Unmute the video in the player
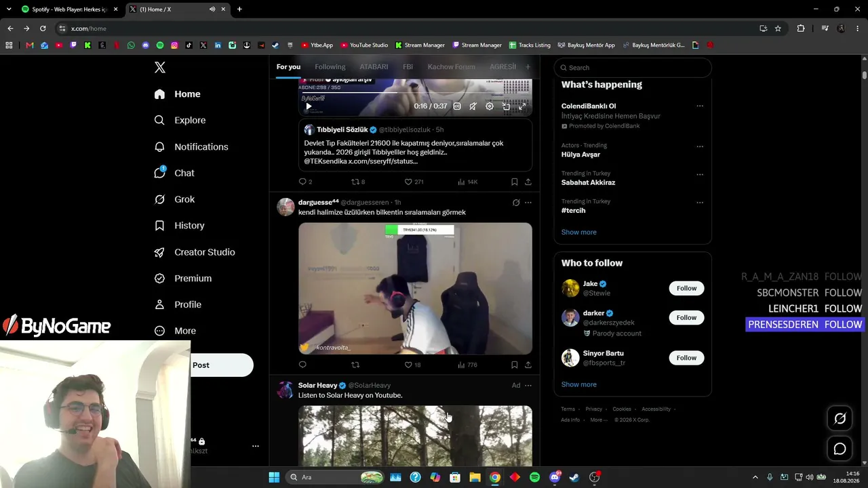 tap(473, 106)
